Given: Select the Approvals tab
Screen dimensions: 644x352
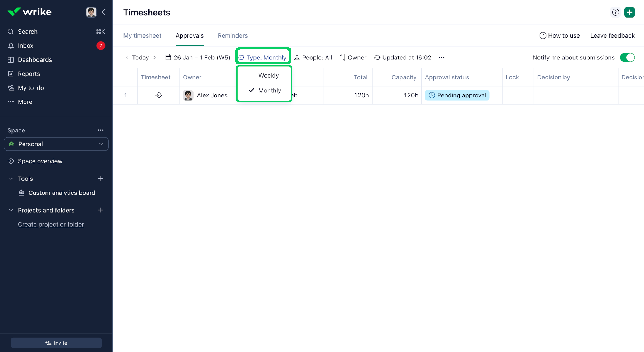Looking at the screenshot, I should pos(190,35).
